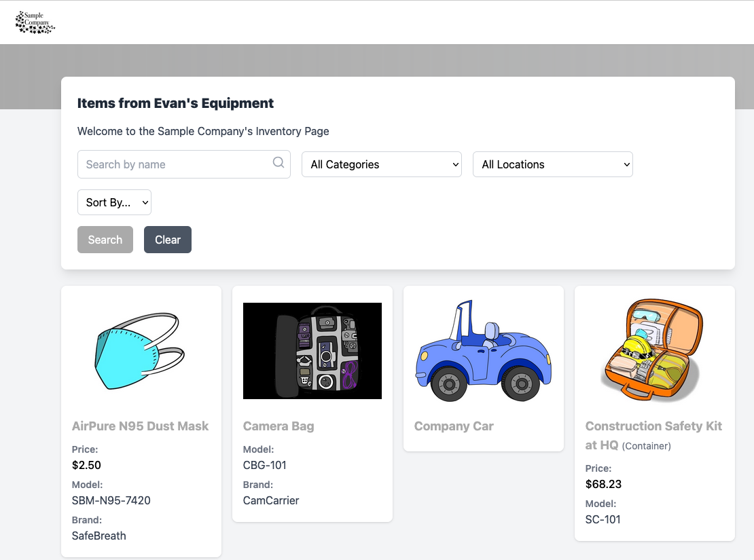Open the Company Car image
This screenshot has width=754, height=560.
[484, 351]
